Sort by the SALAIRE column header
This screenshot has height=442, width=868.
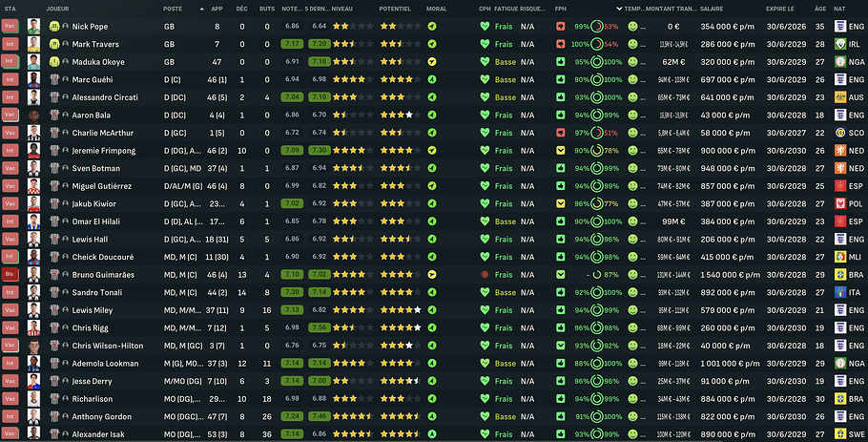[x=711, y=9]
